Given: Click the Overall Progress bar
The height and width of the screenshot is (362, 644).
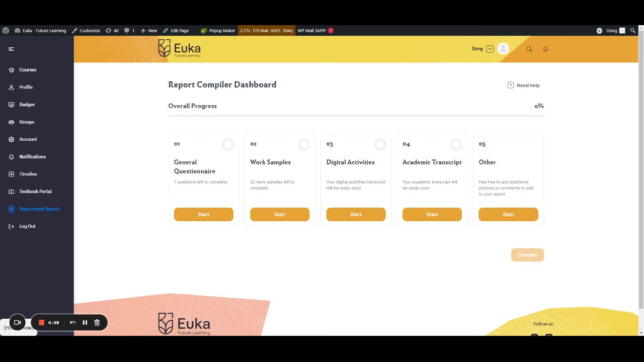Looking at the screenshot, I should pos(356,116).
